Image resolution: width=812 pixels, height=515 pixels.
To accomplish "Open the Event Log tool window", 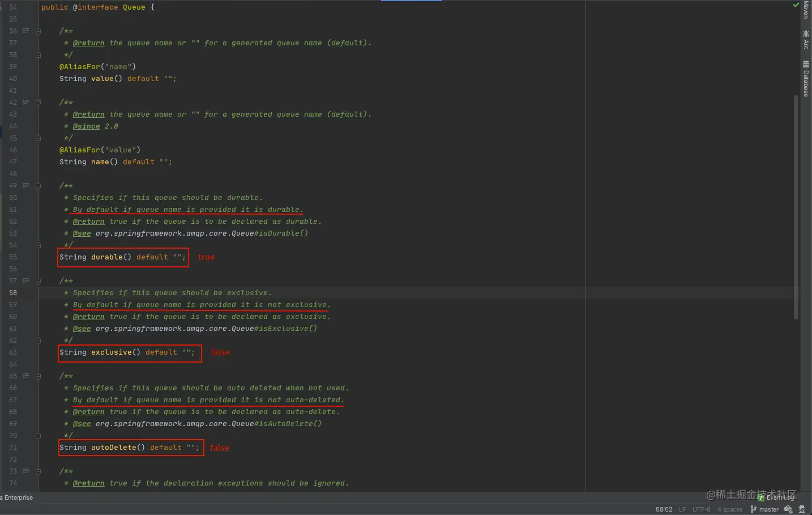I will click(x=777, y=497).
